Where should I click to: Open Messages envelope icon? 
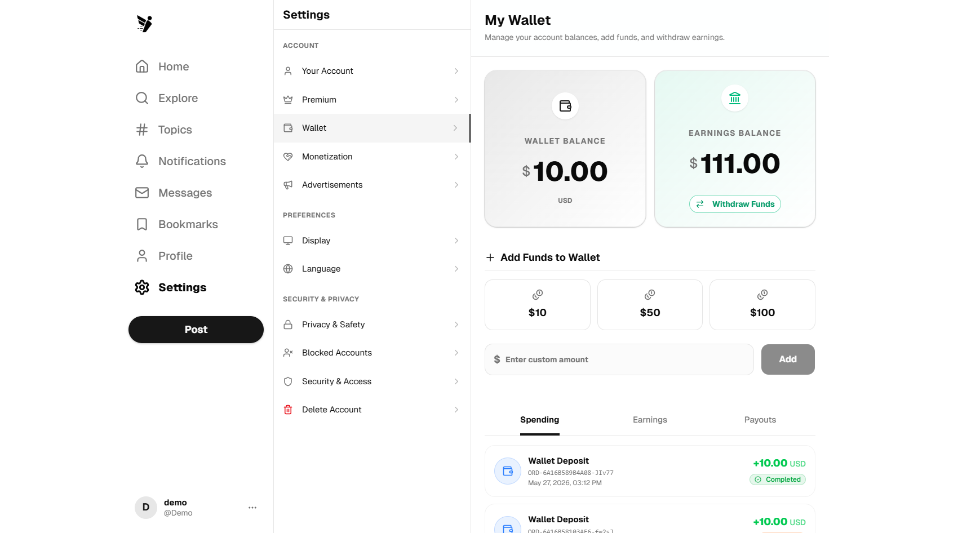click(x=142, y=193)
